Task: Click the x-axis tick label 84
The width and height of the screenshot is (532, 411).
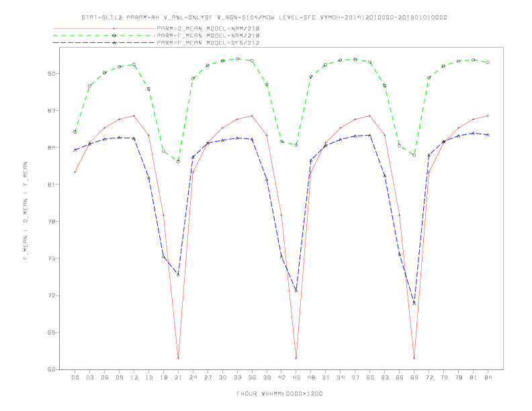Action: [x=488, y=377]
